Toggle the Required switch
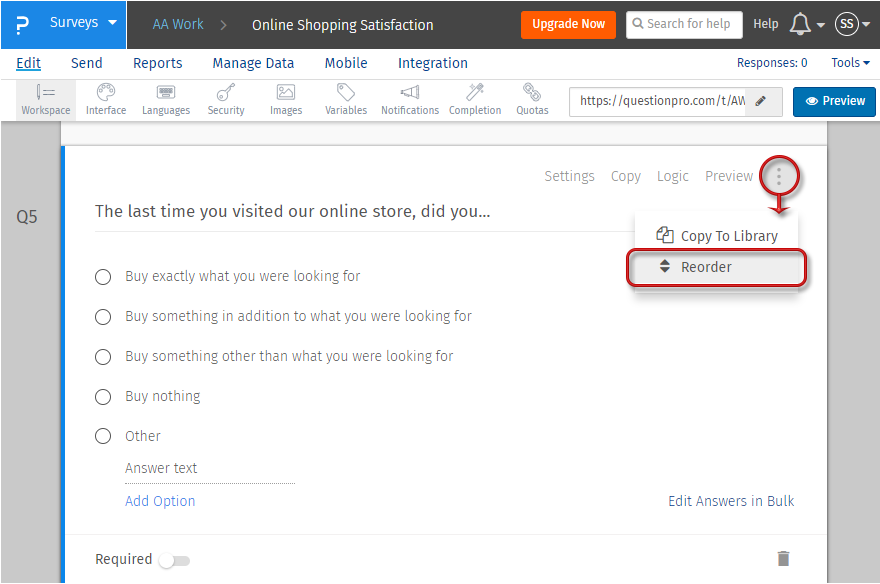This screenshot has width=880, height=584. (174, 560)
